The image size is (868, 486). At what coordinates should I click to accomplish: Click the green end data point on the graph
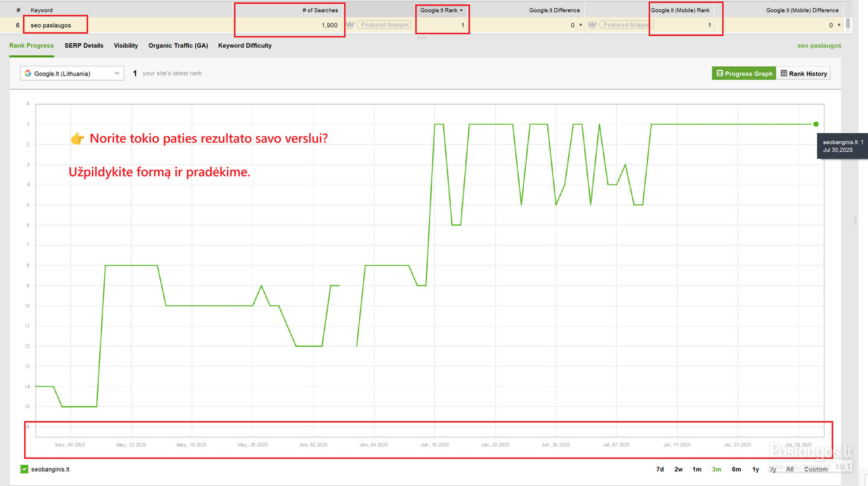pyautogui.click(x=816, y=124)
